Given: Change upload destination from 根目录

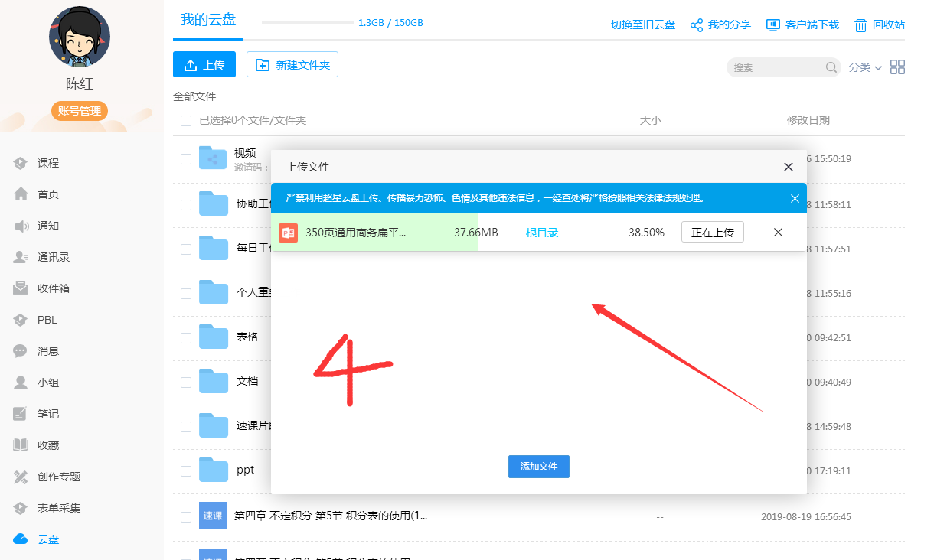Looking at the screenshot, I should point(542,232).
